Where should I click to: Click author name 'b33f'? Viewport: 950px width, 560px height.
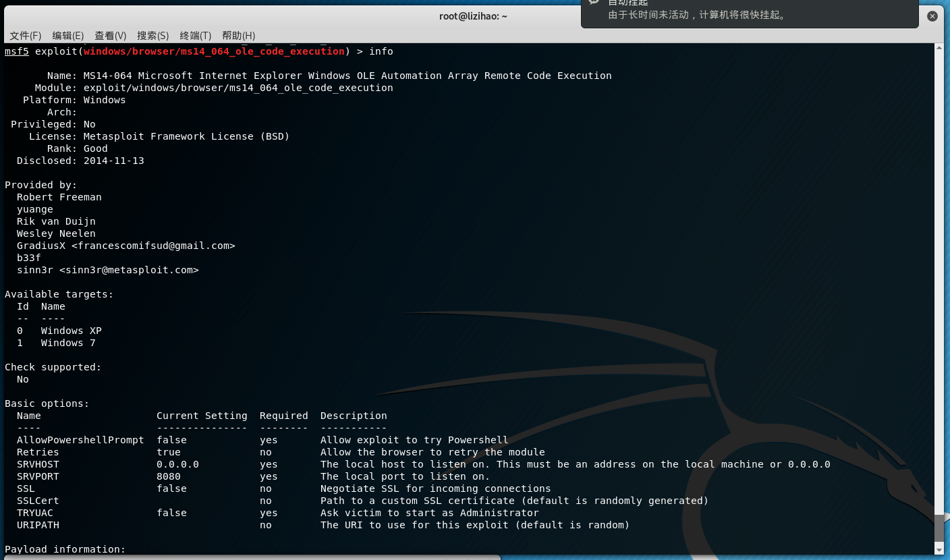[29, 258]
